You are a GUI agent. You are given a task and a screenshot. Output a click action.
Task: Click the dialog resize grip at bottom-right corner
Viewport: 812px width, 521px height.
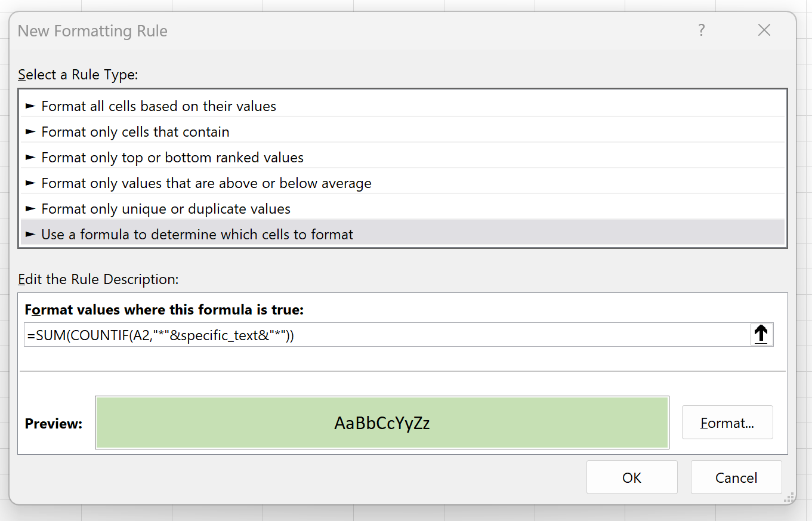[789, 497]
